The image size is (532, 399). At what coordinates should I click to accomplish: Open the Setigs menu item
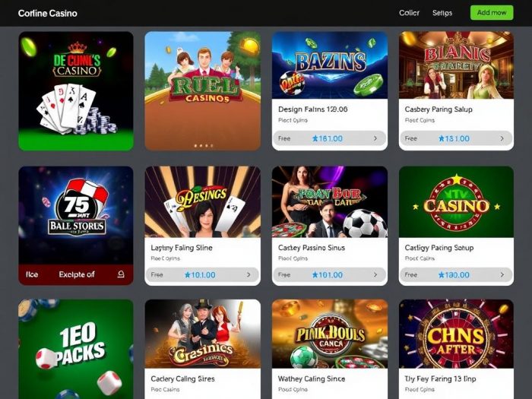(x=442, y=13)
